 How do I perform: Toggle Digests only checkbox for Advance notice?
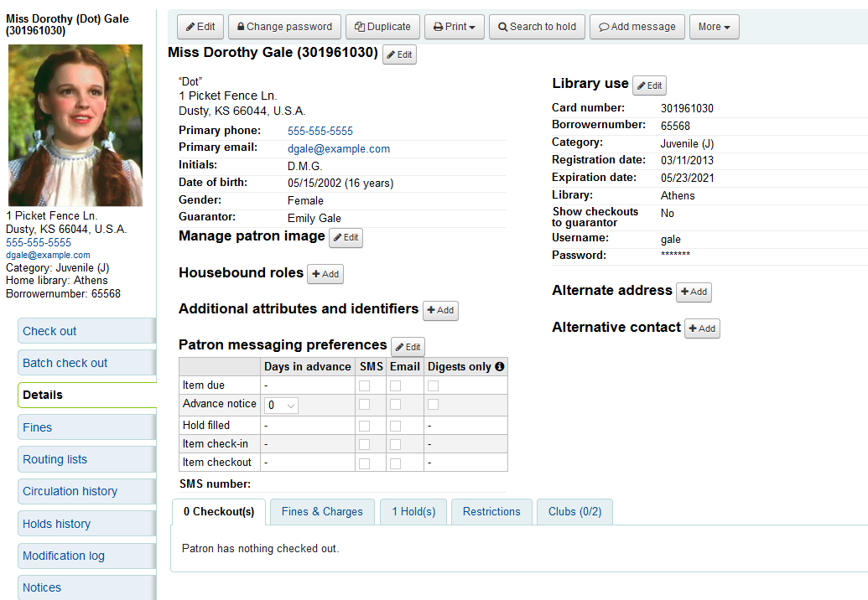point(433,405)
